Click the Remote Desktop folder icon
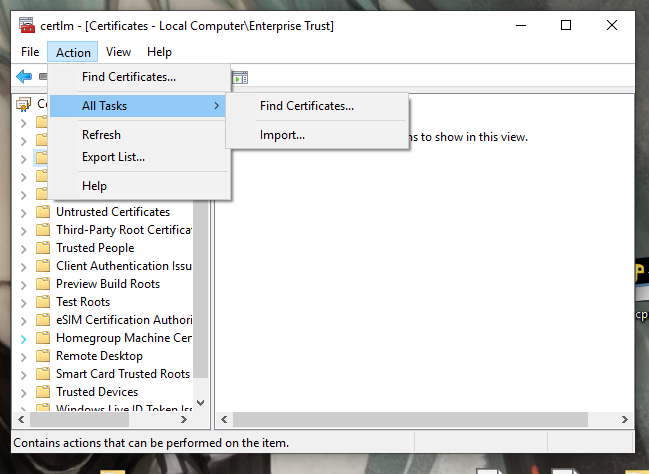The height and width of the screenshot is (474, 649). click(43, 356)
